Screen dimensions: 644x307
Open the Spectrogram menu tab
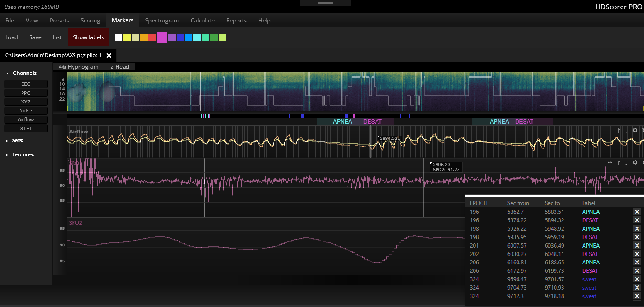point(162,21)
